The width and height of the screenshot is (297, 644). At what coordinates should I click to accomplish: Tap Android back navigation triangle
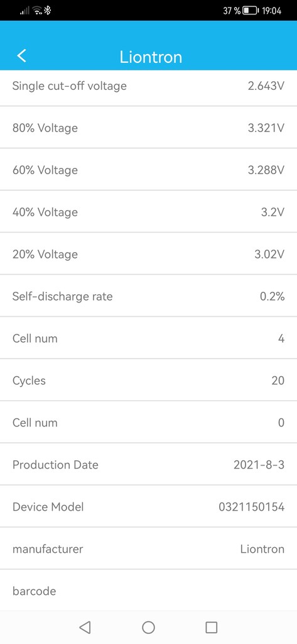click(85, 627)
